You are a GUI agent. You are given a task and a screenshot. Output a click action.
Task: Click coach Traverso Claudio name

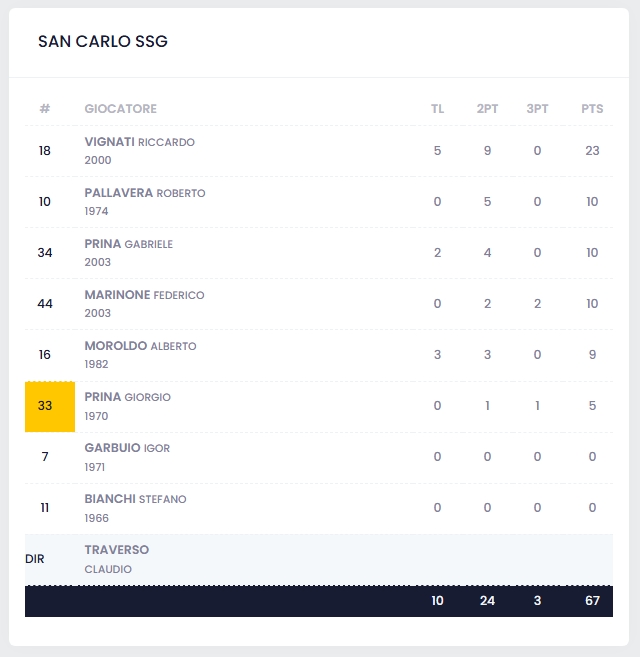click(x=116, y=550)
